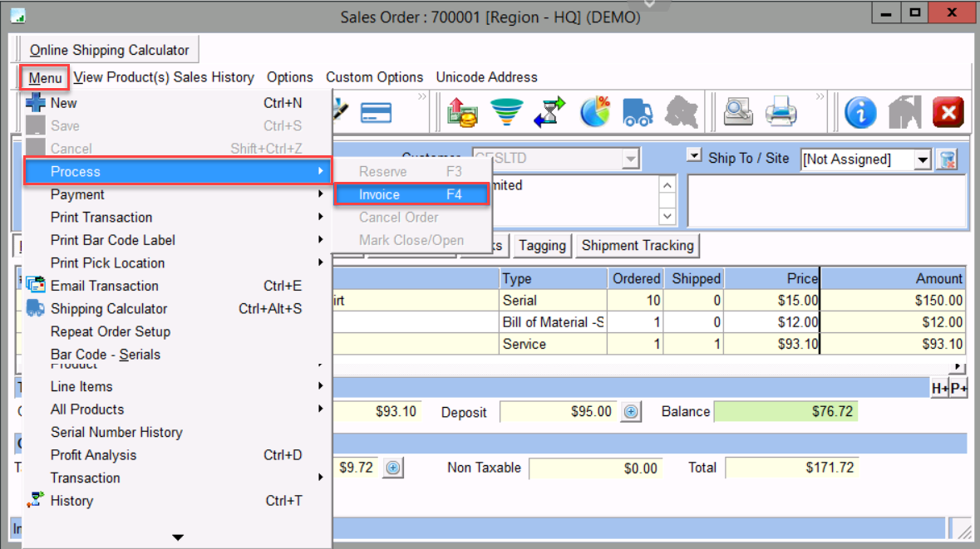Toggle the checkbox beside Ship To / Site

694,156
